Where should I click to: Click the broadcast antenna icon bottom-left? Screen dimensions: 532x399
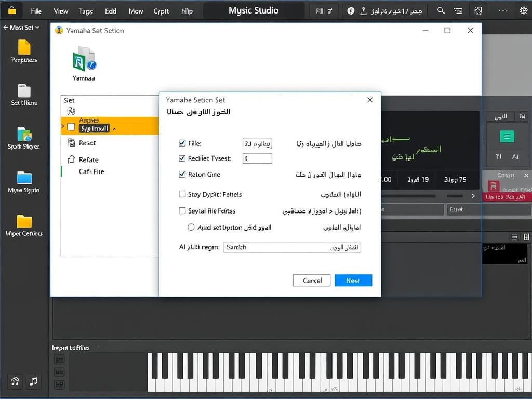[x=15, y=381]
